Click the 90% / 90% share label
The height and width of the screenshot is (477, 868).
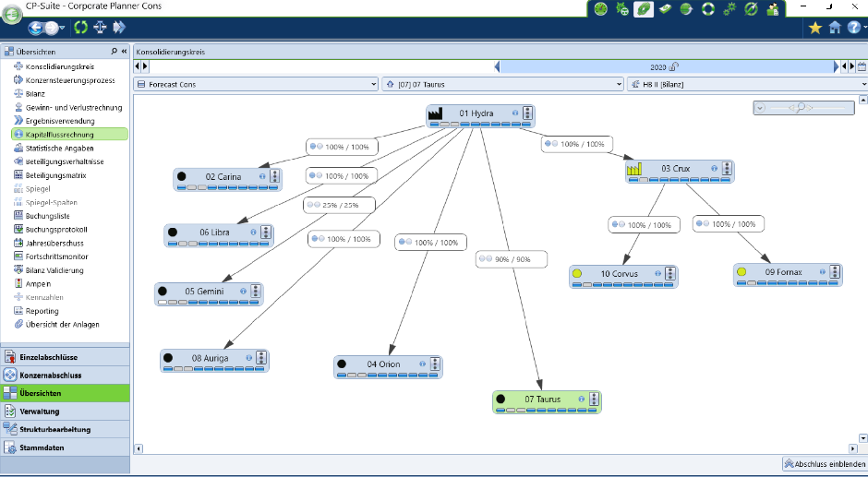(512, 259)
